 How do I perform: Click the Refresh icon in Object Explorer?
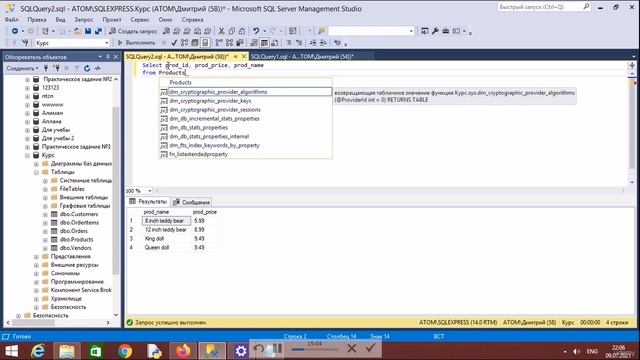(x=87, y=69)
